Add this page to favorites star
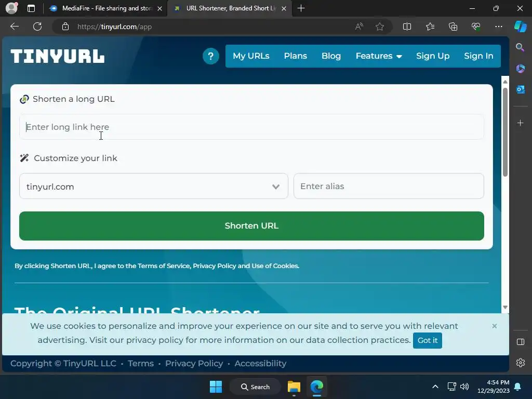Image resolution: width=532 pixels, height=399 pixels. pos(380,26)
